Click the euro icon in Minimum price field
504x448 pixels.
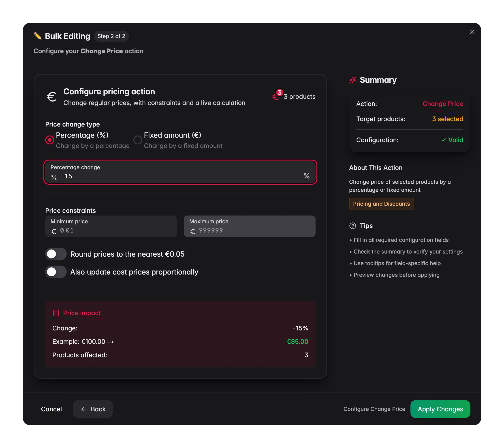click(x=54, y=232)
